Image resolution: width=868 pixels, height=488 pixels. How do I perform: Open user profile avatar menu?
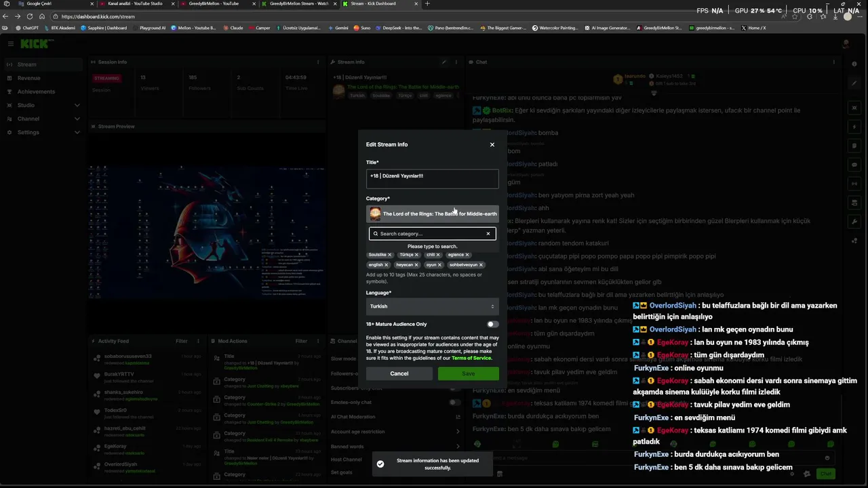coord(846,44)
